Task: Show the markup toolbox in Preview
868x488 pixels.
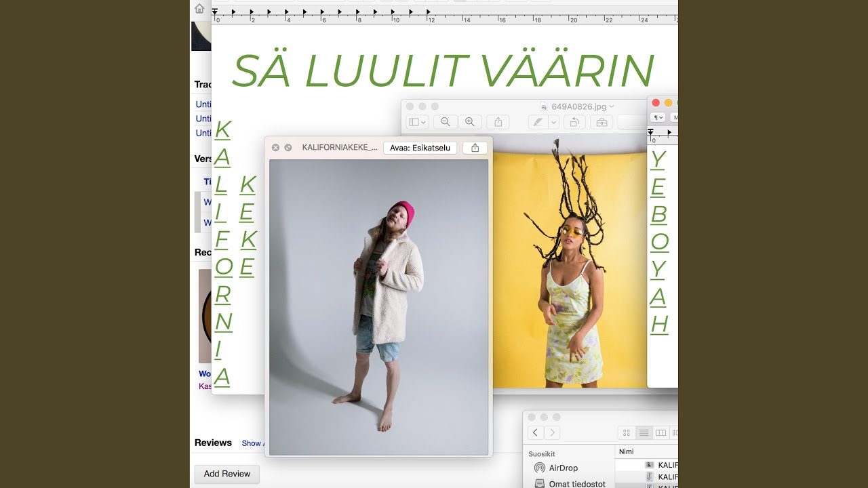Action: (601, 122)
